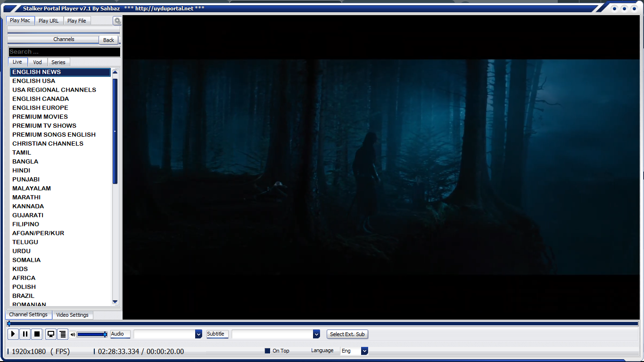
Task: Select USA REGIONAL CHANNELS category
Action: point(60,90)
